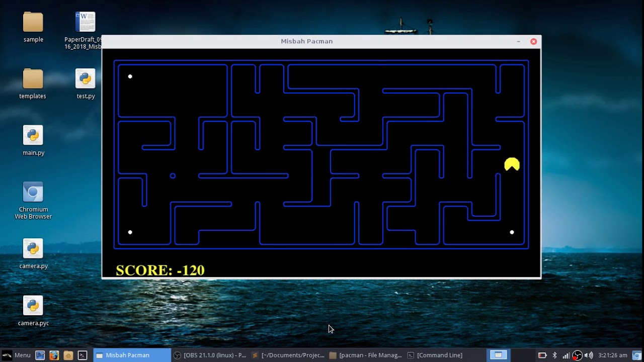Open the home folder launcher in the taskbar
Image resolution: width=644 pixels, height=362 pixels.
[x=68, y=355]
